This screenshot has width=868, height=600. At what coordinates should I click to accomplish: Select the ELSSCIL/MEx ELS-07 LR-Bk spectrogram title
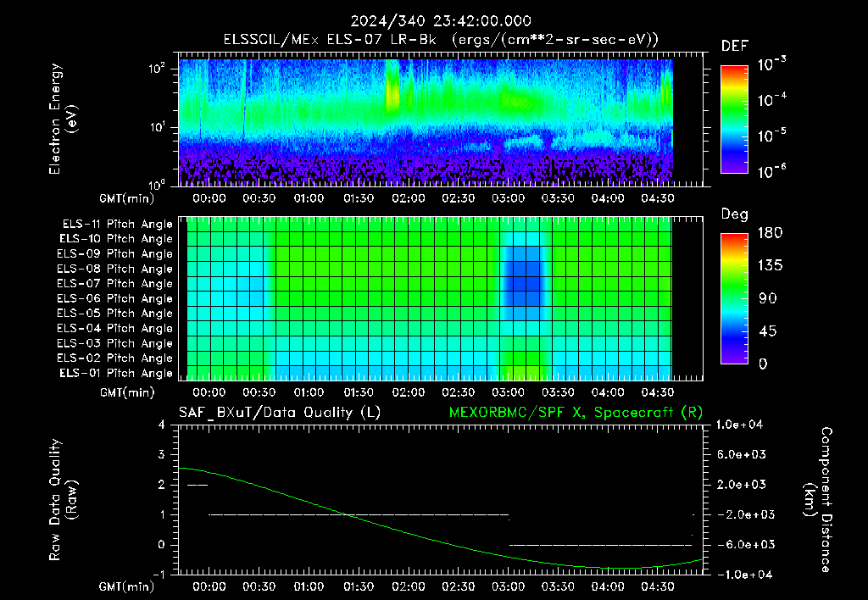point(441,40)
